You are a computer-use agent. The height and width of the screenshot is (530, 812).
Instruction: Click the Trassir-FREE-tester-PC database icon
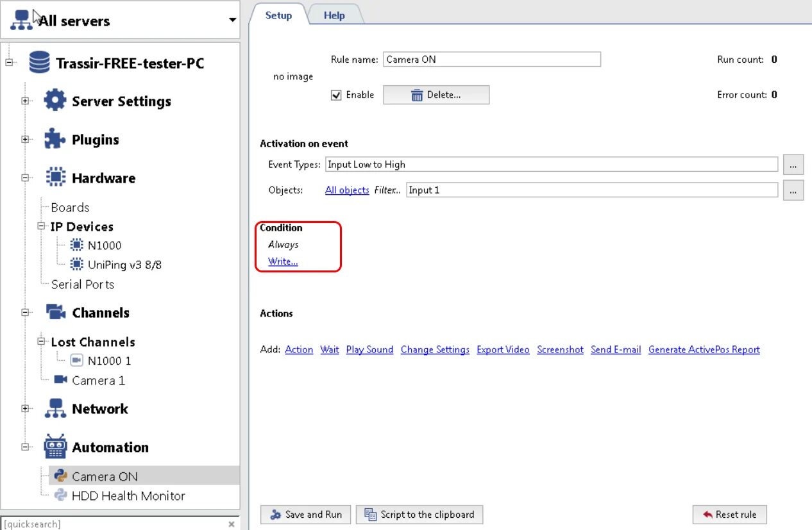coord(39,63)
